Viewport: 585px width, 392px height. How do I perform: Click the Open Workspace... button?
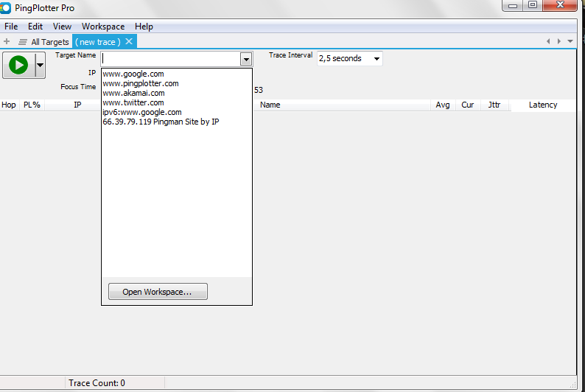pos(158,291)
